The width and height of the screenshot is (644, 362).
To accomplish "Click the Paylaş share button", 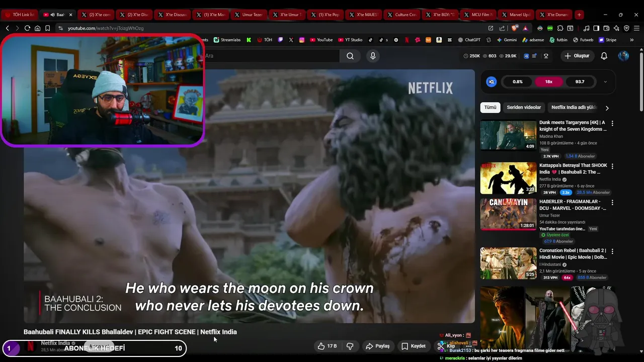I will pyautogui.click(x=378, y=346).
